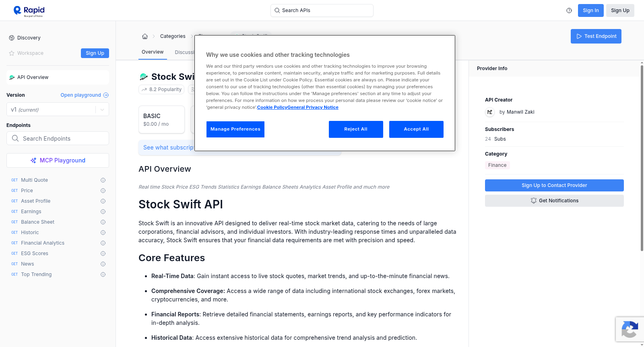Click the Open playground arrow icon
644x347 pixels.
click(x=106, y=95)
